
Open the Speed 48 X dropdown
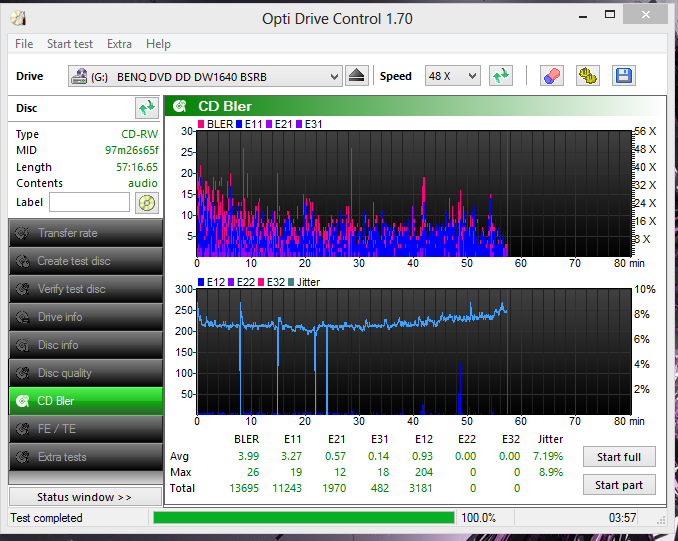point(452,76)
